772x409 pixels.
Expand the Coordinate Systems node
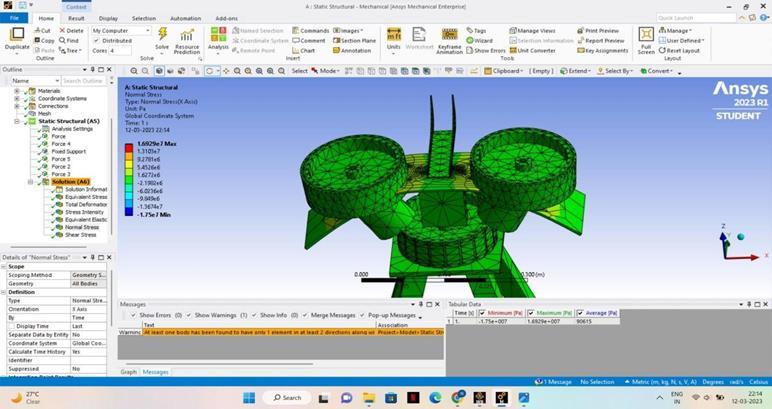[x=17, y=98]
